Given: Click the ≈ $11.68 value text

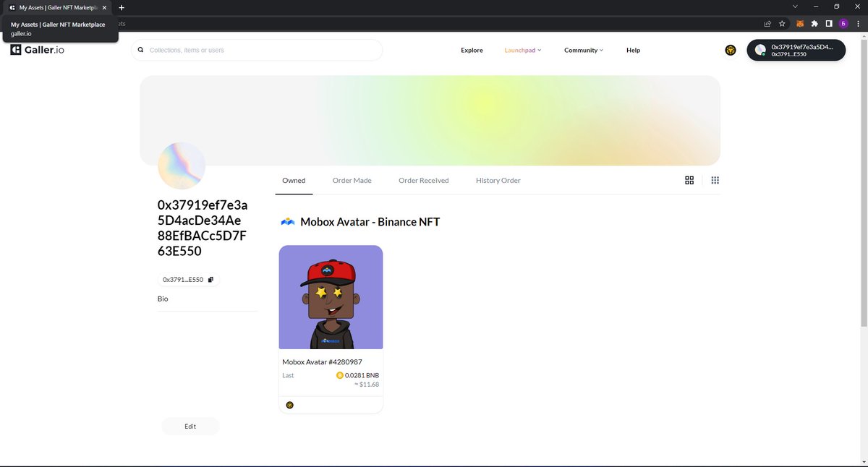Looking at the screenshot, I should (367, 384).
